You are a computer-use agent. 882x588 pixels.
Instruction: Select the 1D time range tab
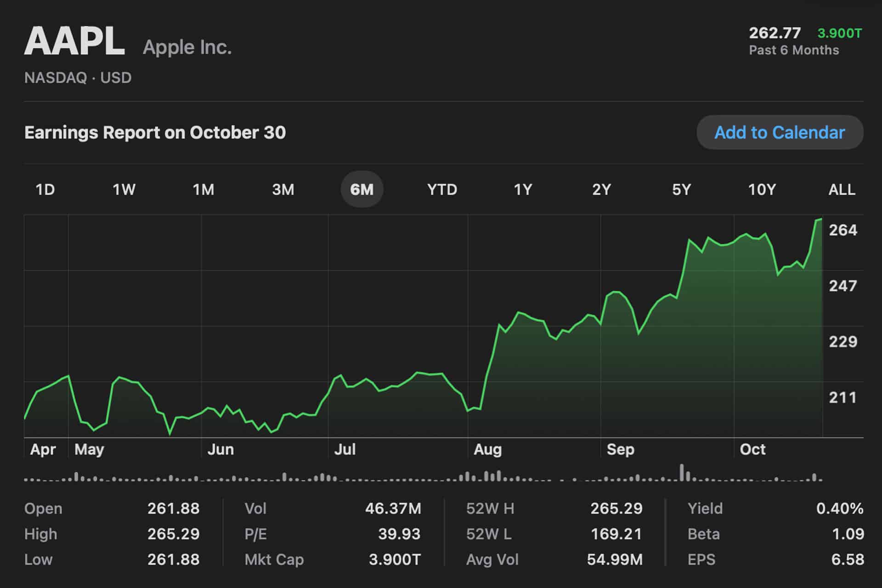pyautogui.click(x=45, y=189)
